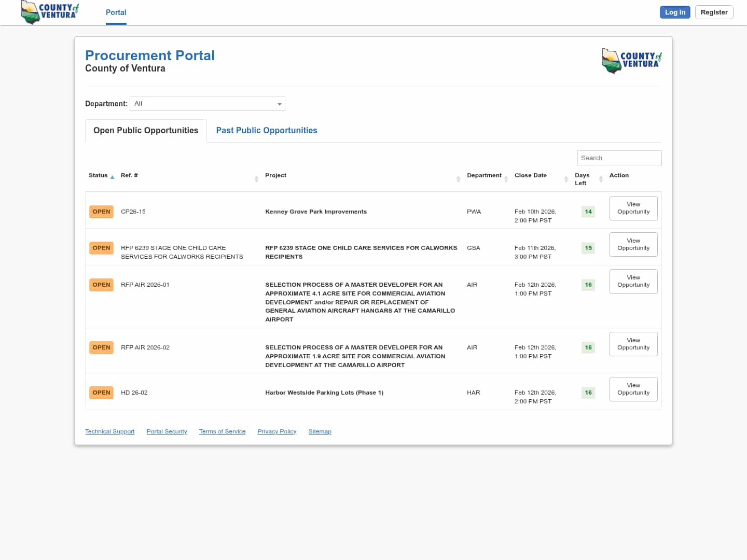
Task: Open the Portal navigation item
Action: [x=116, y=12]
